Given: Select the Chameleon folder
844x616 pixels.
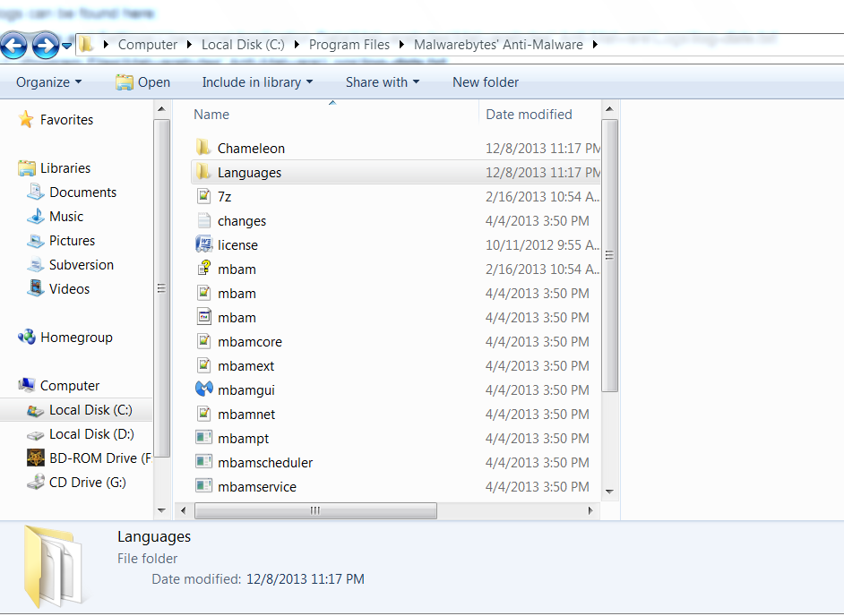Looking at the screenshot, I should (x=251, y=149).
